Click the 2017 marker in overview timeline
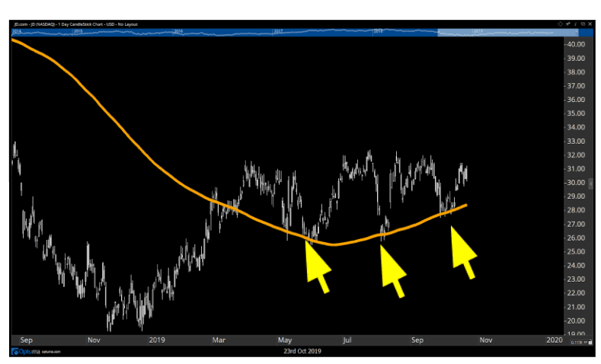Image resolution: width=601 pixels, height=364 pixels. point(278,31)
